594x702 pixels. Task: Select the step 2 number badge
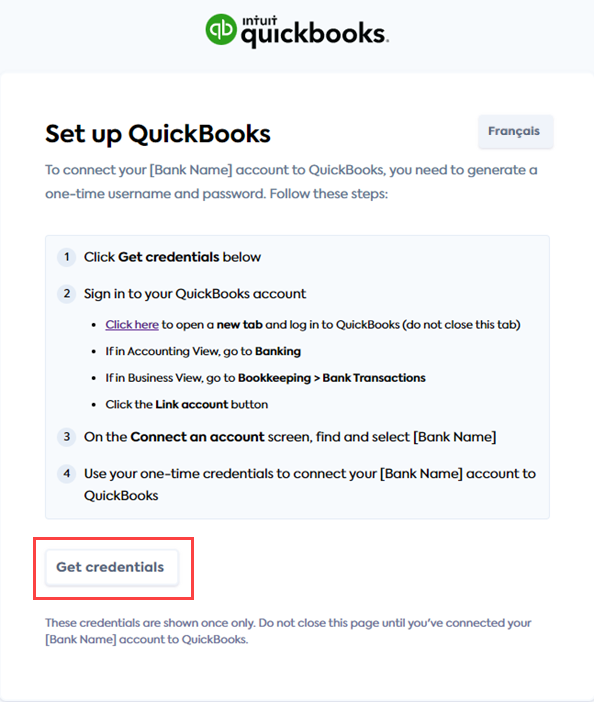point(67,294)
